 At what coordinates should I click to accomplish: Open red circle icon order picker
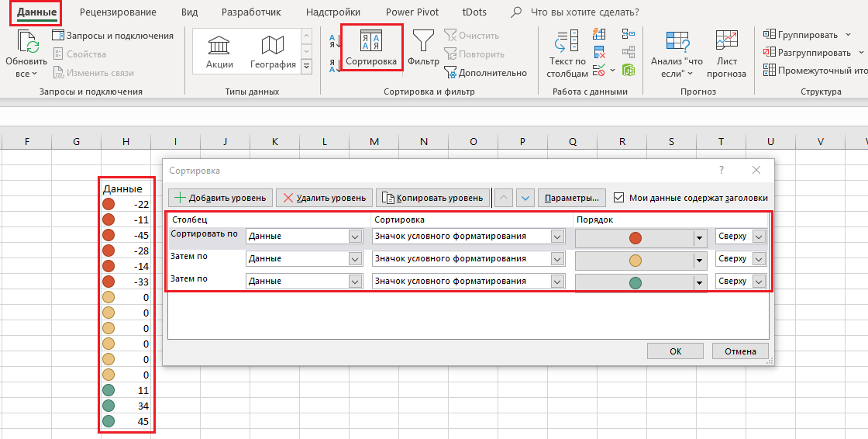click(x=641, y=238)
